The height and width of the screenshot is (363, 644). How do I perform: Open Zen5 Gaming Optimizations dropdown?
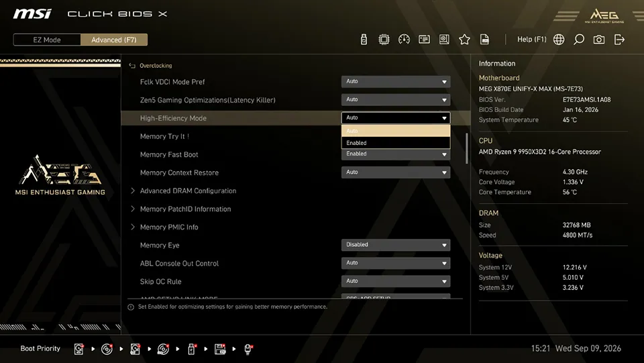pyautogui.click(x=396, y=100)
